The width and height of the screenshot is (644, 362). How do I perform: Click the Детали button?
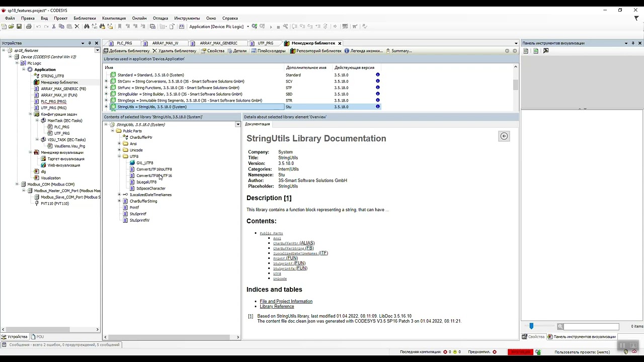tap(237, 51)
